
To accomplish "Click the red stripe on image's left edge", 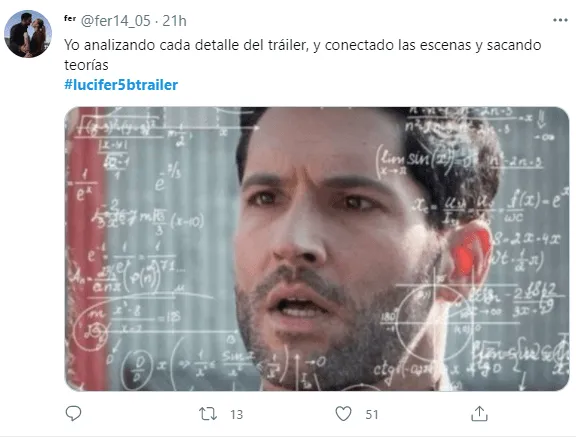I will pyautogui.click(x=86, y=250).
